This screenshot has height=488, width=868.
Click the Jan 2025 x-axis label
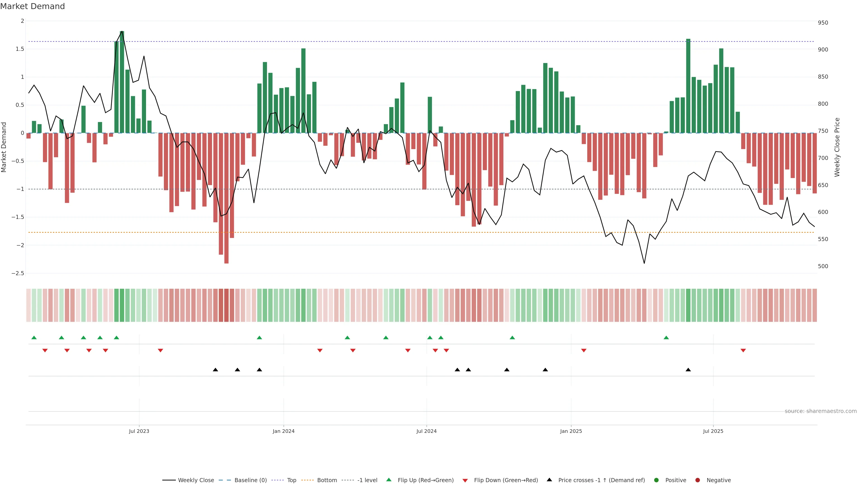coord(571,431)
